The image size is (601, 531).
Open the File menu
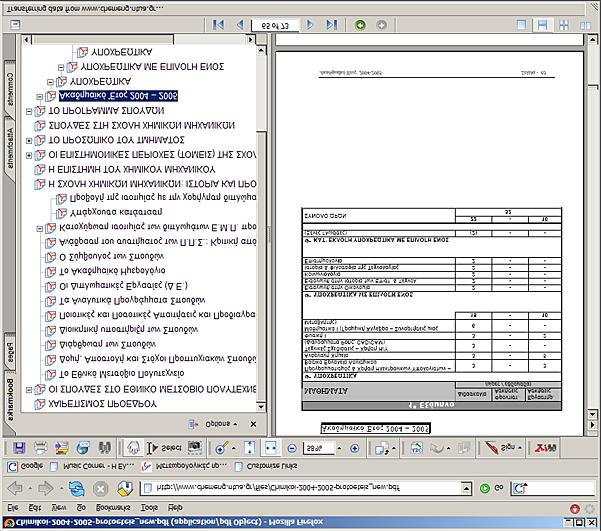pyautogui.click(x=13, y=507)
